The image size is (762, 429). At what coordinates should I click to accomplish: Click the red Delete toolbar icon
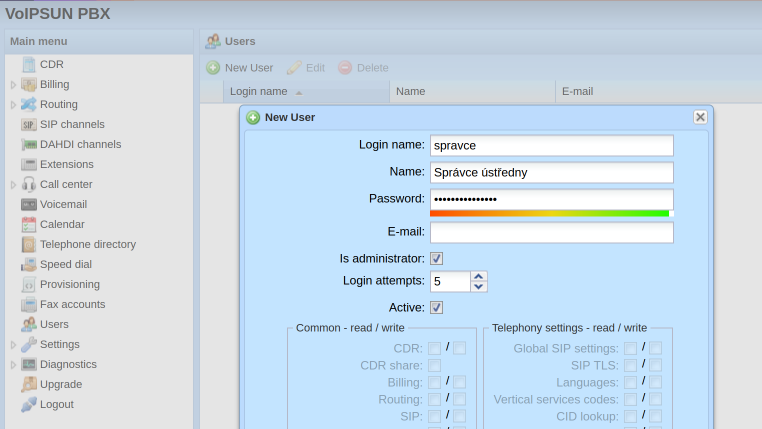coord(345,68)
